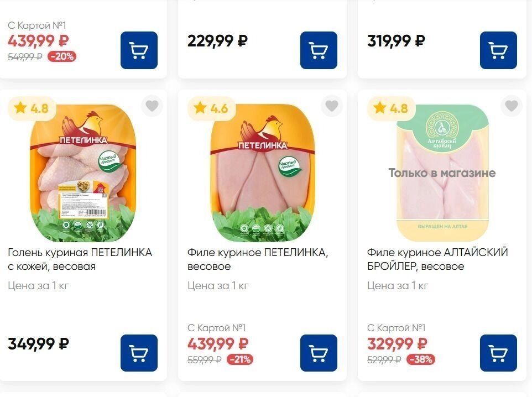Toggle heart on Филе куриное ПЕТЕЛИНКА card
The height and width of the screenshot is (397, 532).
[332, 106]
